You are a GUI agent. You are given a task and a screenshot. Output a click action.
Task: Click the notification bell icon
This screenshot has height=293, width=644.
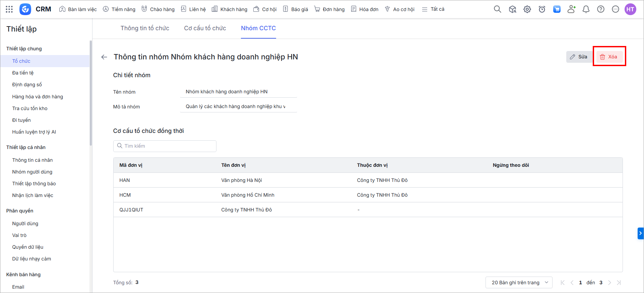pos(586,9)
